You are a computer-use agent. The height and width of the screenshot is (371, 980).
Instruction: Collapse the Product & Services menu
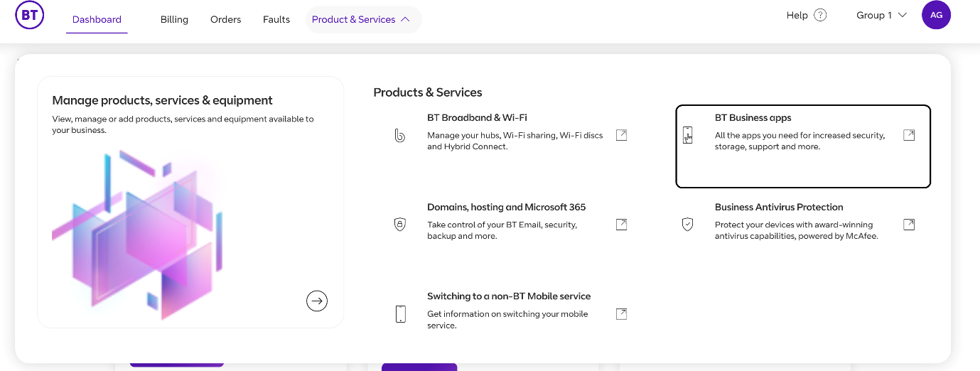coord(363,19)
